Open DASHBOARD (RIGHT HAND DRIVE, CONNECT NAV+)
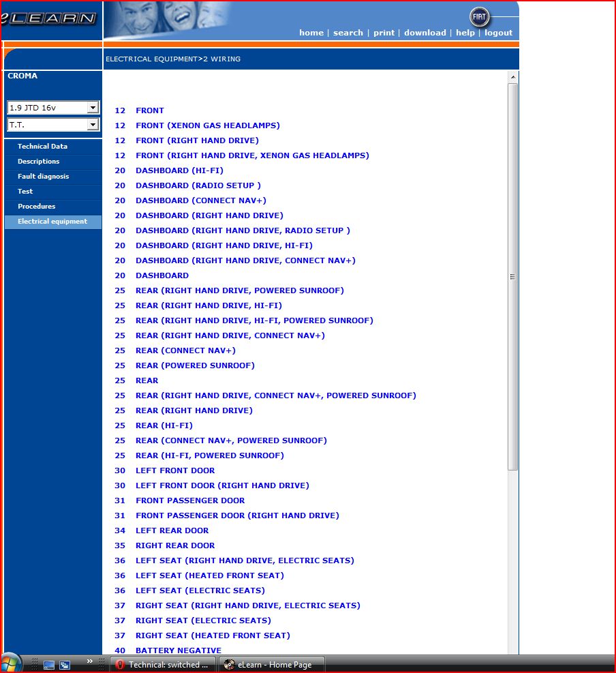The image size is (616, 673). 245,260
